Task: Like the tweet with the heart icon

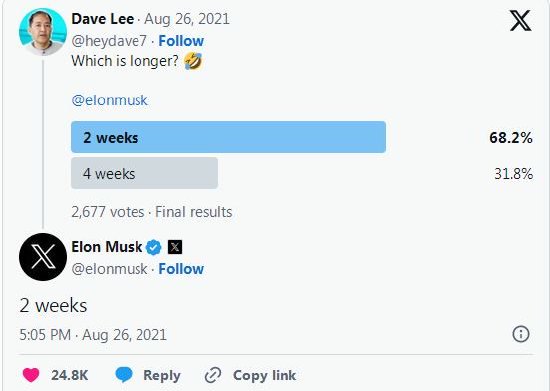Action: [31, 375]
